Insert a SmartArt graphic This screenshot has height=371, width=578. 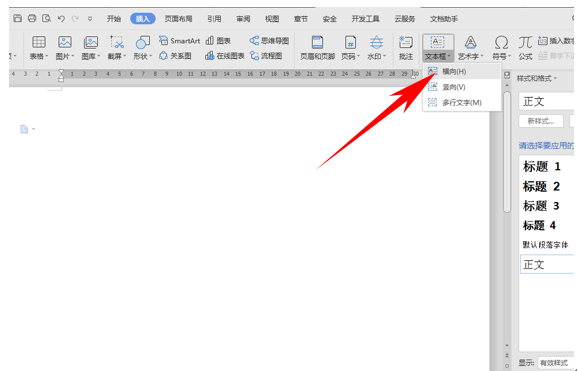[180, 41]
